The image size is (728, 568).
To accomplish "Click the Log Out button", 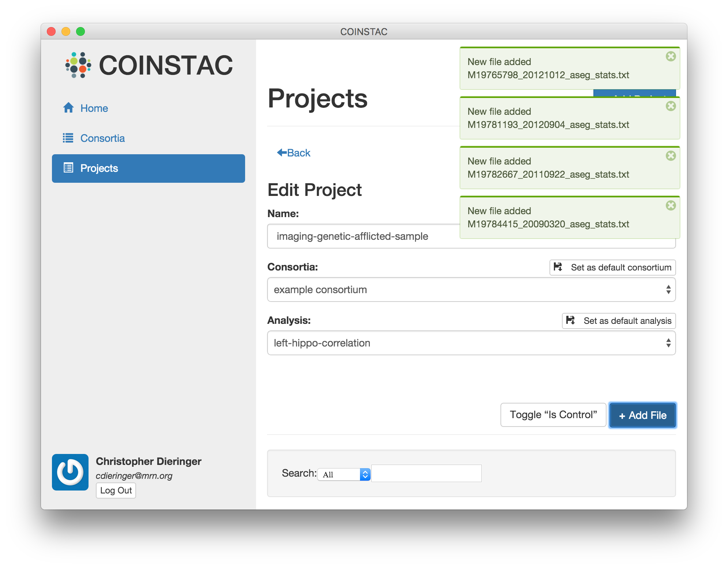I will tap(116, 491).
